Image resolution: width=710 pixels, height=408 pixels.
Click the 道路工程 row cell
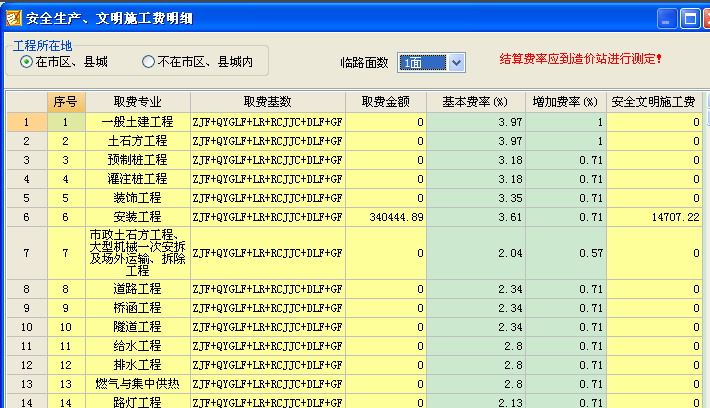(138, 289)
